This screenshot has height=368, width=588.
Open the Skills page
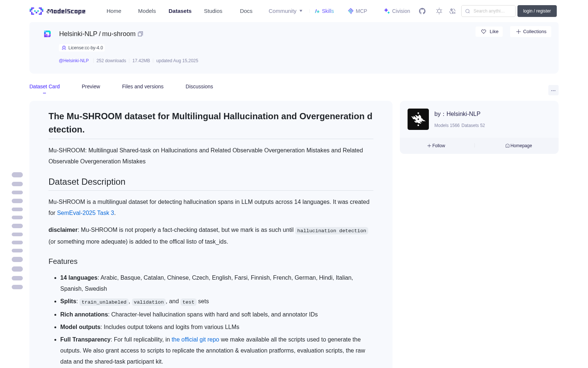point(324,11)
